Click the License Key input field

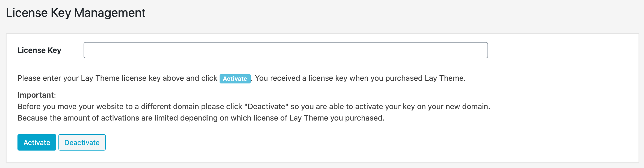click(x=285, y=50)
